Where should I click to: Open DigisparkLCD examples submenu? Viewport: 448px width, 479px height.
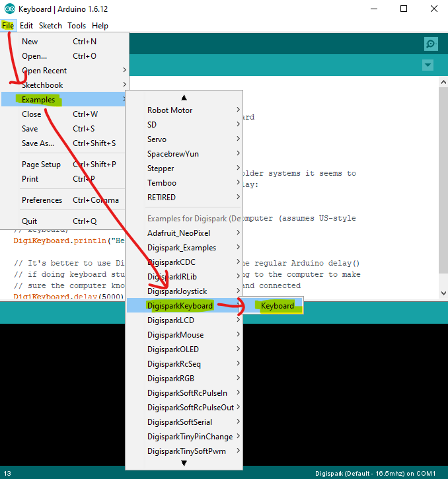coord(184,320)
